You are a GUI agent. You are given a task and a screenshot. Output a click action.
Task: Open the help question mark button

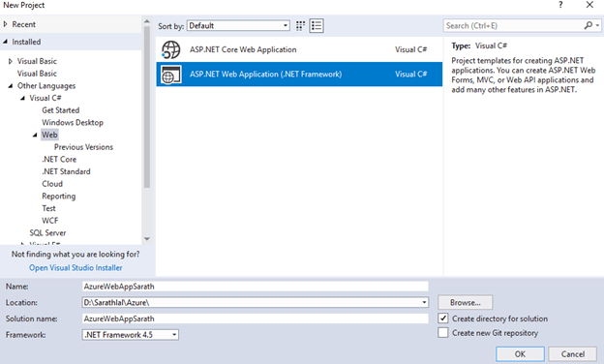(560, 5)
